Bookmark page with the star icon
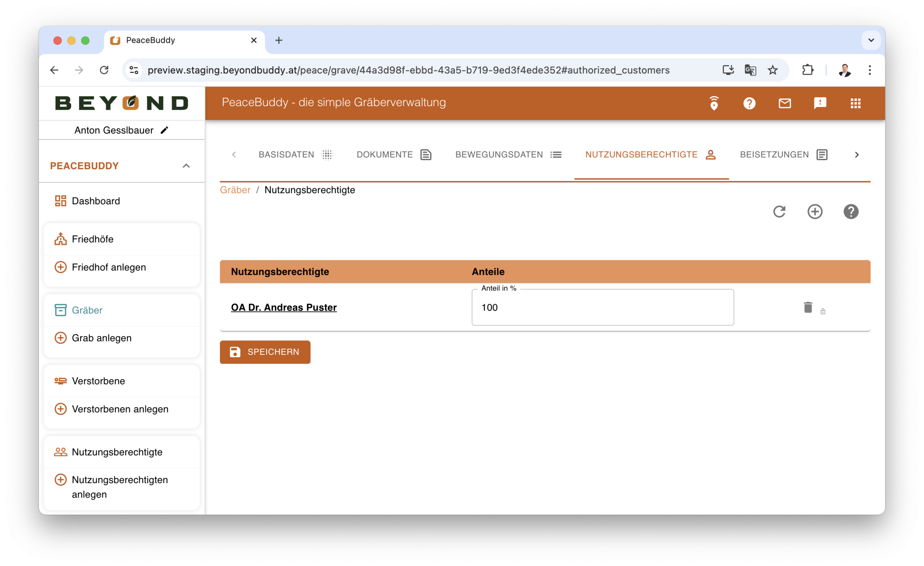924x566 pixels. [x=772, y=70]
